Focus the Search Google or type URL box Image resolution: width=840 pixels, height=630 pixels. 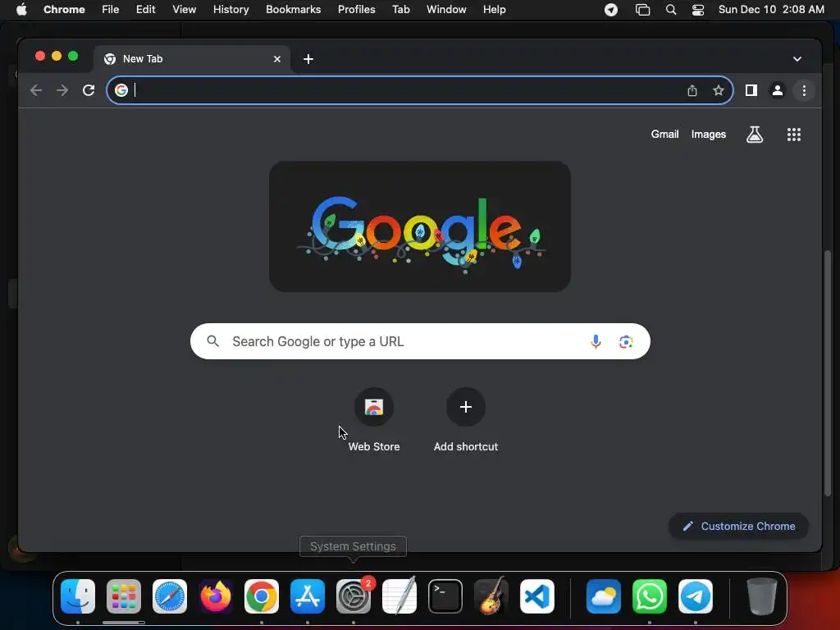[x=420, y=341]
